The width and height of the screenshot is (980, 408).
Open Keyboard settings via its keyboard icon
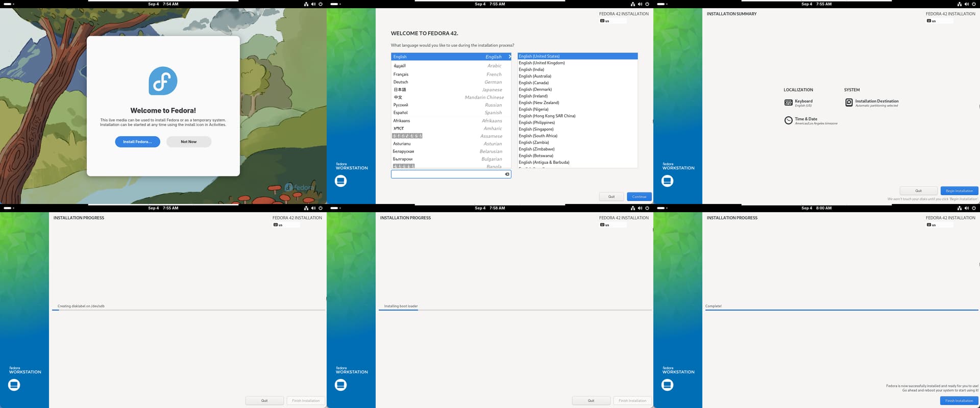click(788, 103)
